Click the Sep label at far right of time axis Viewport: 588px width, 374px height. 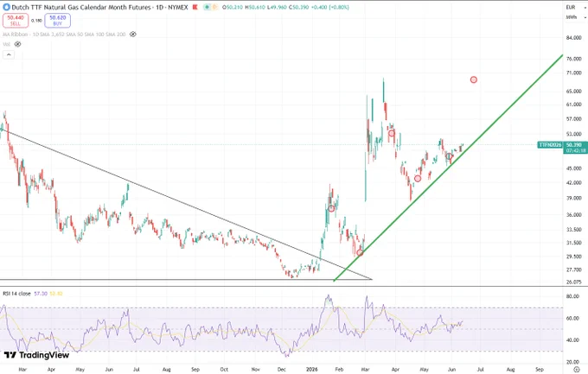point(540,370)
